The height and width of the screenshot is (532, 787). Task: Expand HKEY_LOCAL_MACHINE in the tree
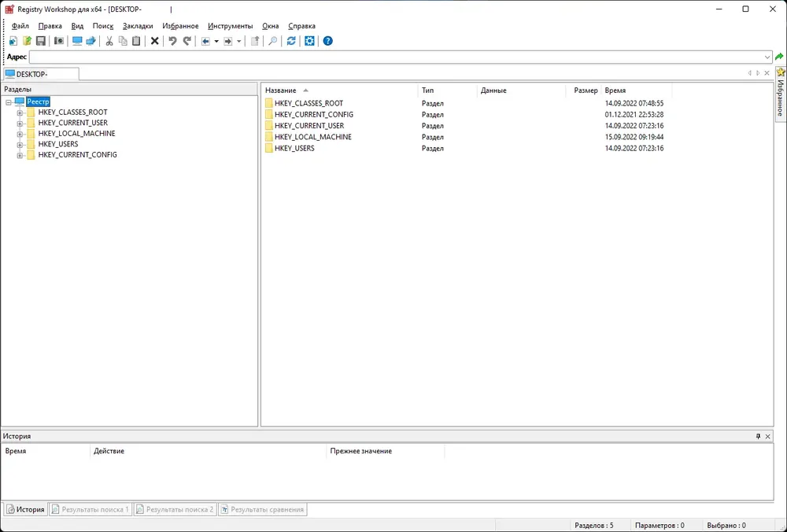(20, 134)
